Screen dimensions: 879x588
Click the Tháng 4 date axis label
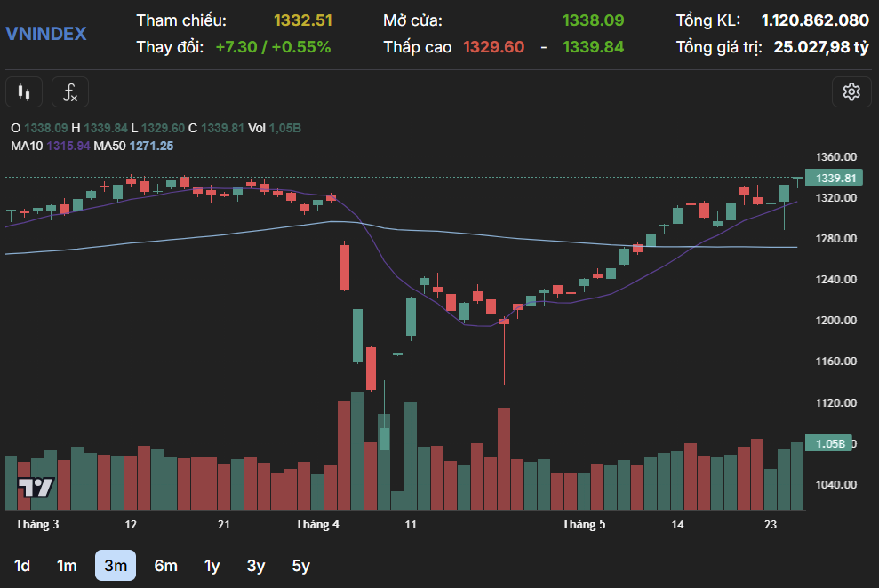(x=317, y=525)
